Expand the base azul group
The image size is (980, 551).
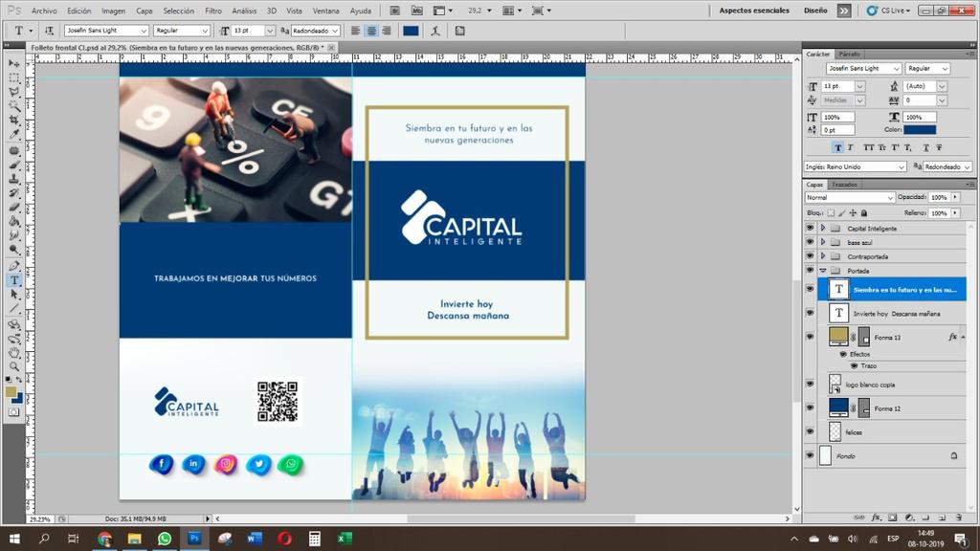pos(823,242)
